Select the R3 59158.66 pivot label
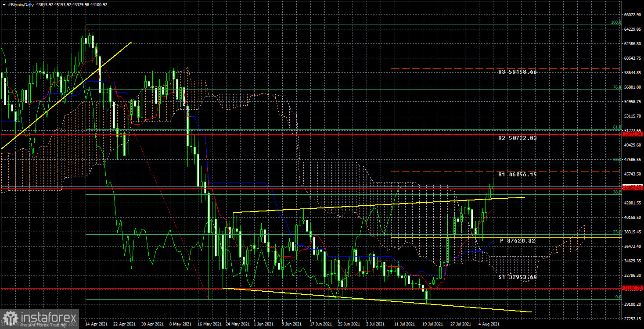Screen dimensions: 644x329 pyautogui.click(x=518, y=72)
